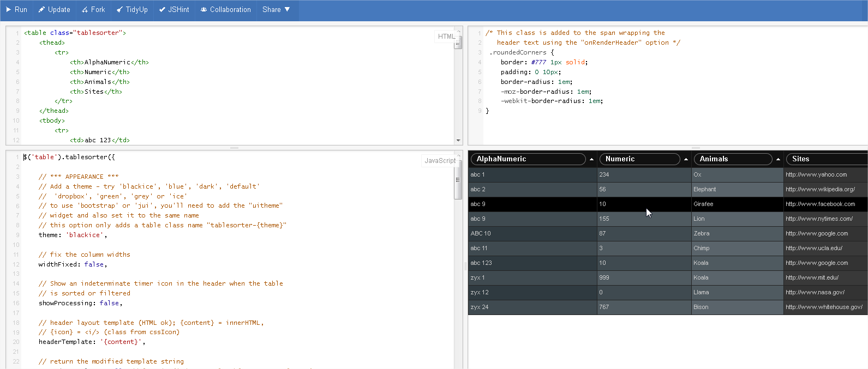Click the <th>Sites</th> HTML line

[95, 92]
